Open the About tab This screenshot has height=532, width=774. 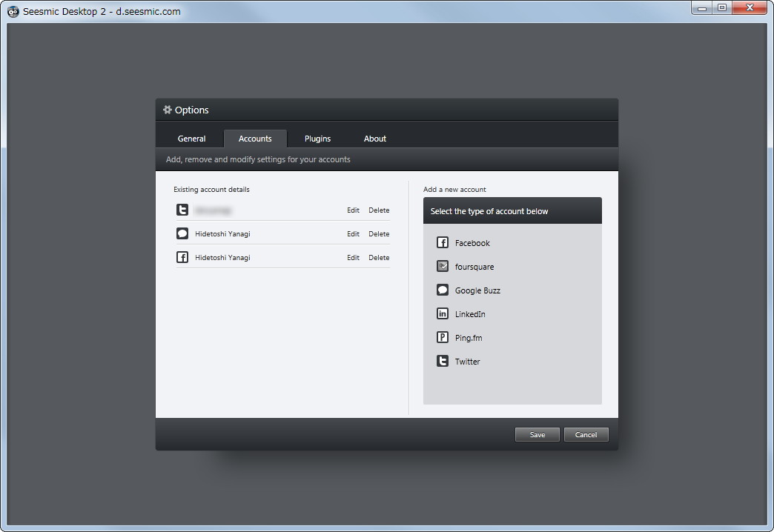374,139
